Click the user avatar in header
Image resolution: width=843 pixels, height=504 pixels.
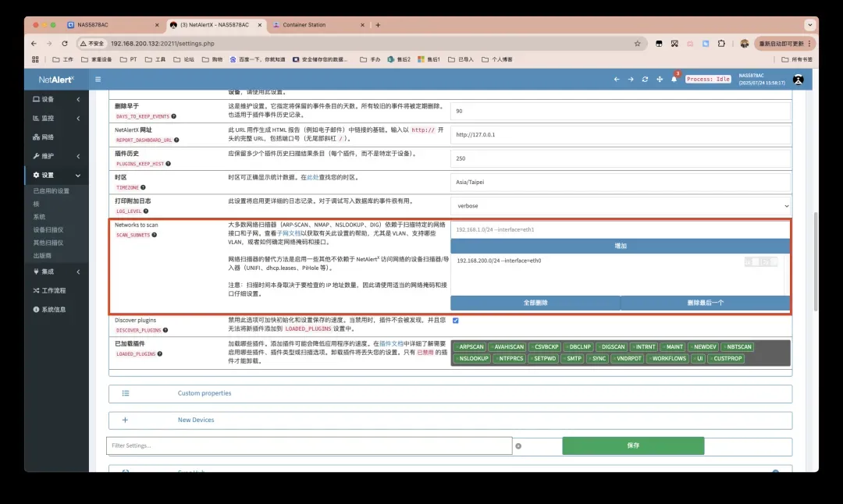(799, 79)
